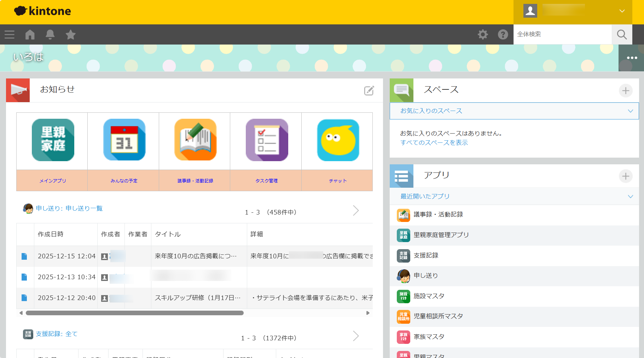644x358 pixels.
Task: Open the メインアプリ app icon
Action: pyautogui.click(x=53, y=140)
